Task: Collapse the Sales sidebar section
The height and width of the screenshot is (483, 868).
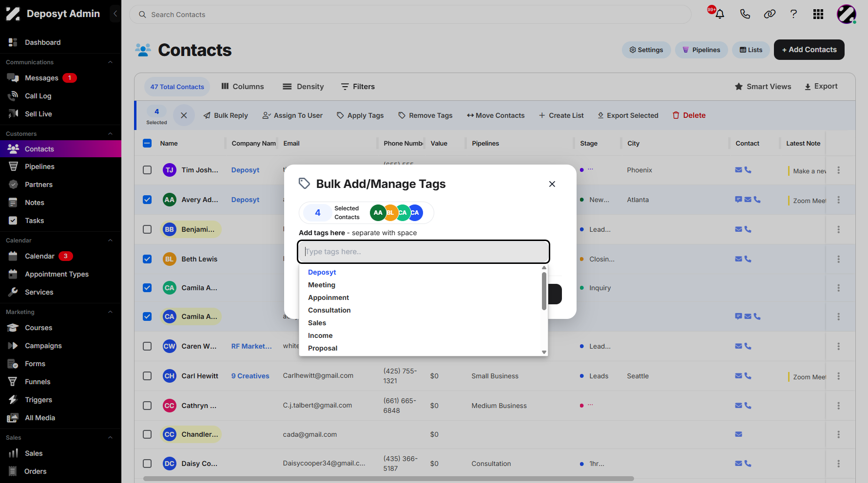Action: tap(110, 438)
